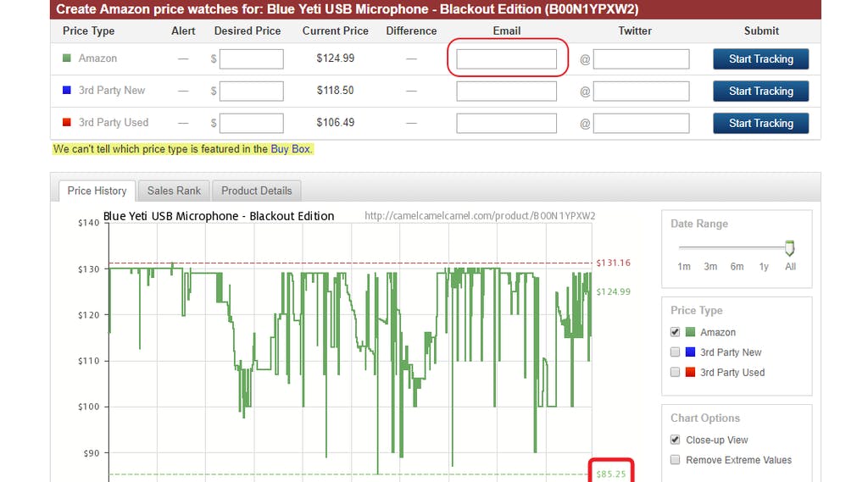
Task: Click the 3rd Party New Twitter field
Action: 641,91
